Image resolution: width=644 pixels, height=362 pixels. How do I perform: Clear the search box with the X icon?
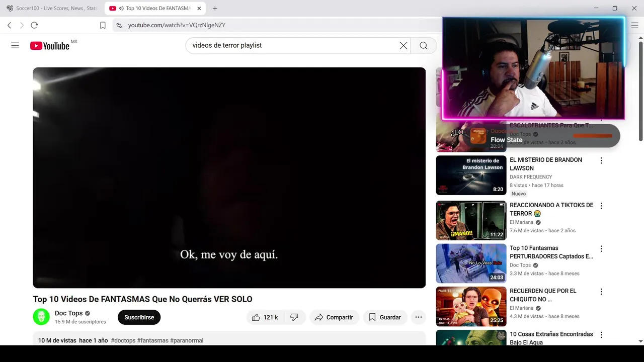point(404,45)
